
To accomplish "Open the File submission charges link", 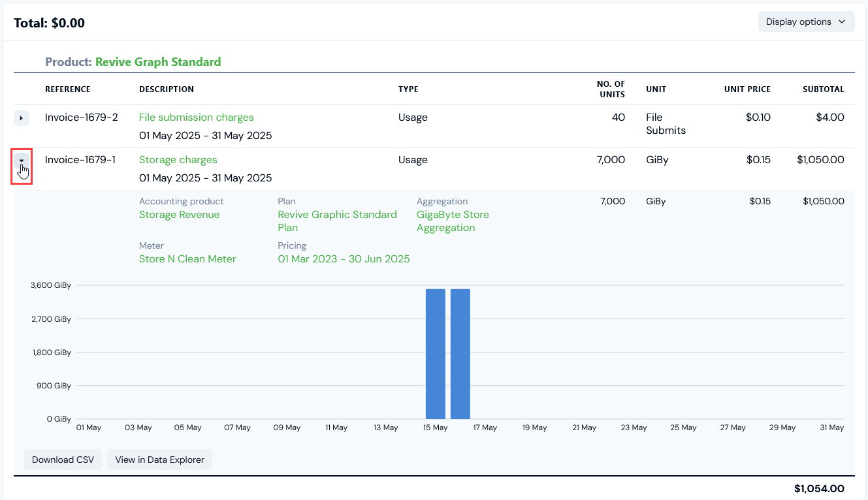I will tap(197, 117).
